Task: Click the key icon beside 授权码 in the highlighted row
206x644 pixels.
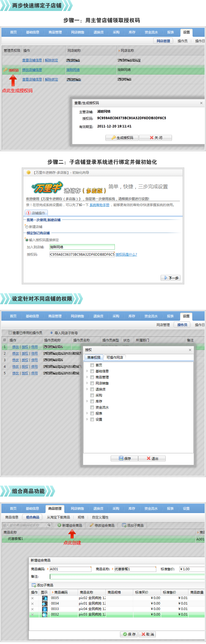Action: 5,70
